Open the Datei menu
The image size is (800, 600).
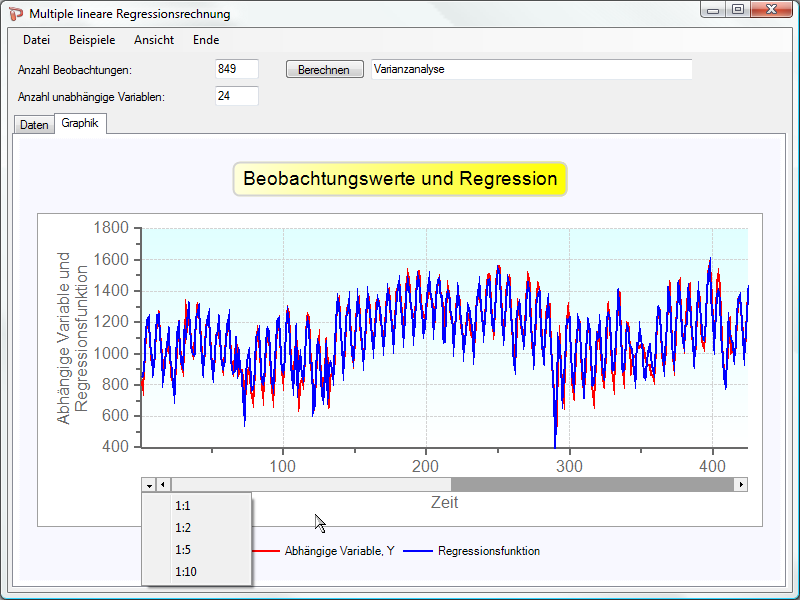point(37,40)
